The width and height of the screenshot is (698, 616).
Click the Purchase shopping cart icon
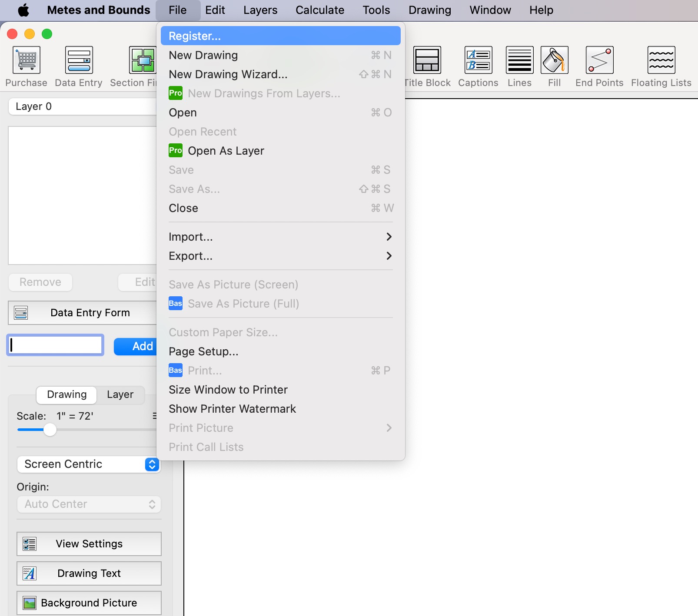(x=27, y=60)
